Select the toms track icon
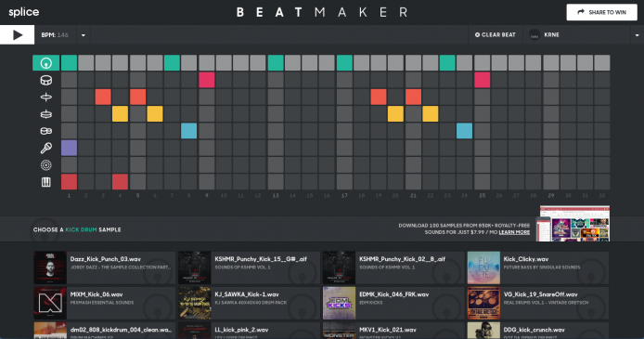Image resolution: width=644 pixels, height=339 pixels. pyautogui.click(x=46, y=131)
